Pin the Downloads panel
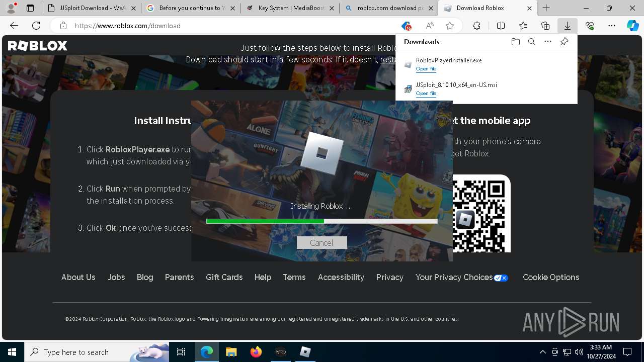The height and width of the screenshot is (362, 644). [565, 42]
